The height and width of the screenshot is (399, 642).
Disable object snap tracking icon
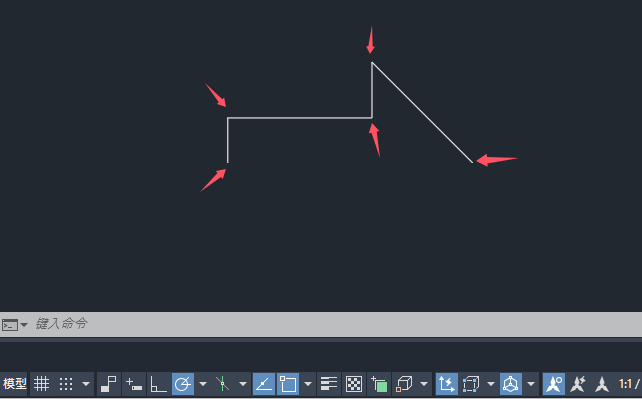pos(264,384)
